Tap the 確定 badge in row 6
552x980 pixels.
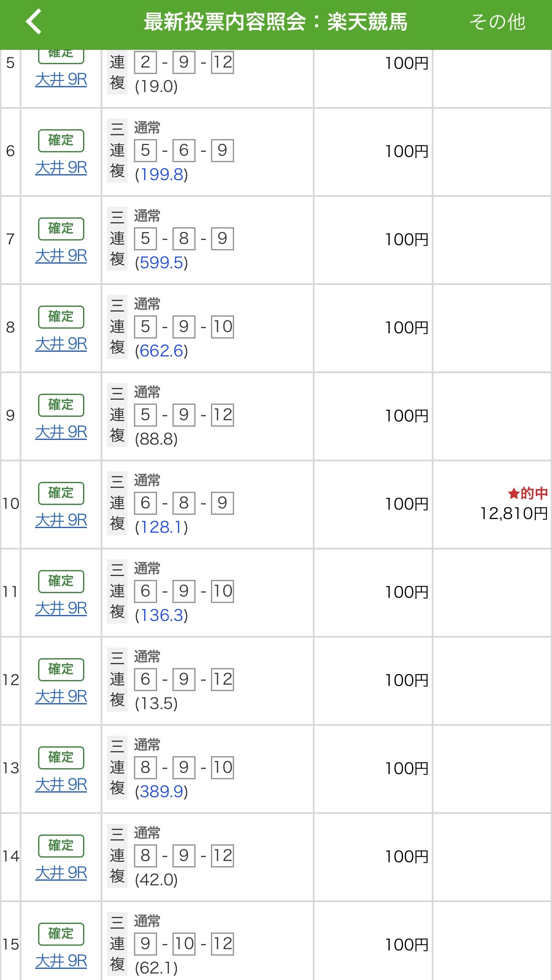[61, 140]
